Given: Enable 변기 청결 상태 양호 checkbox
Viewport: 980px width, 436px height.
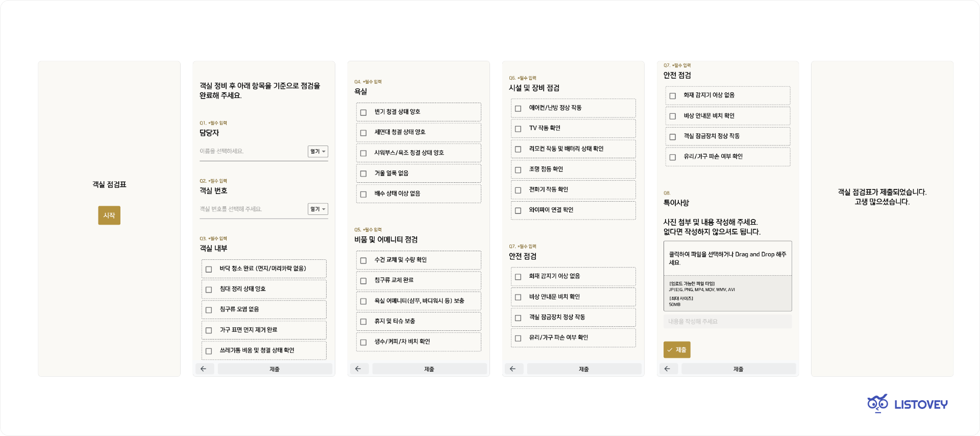Looking at the screenshot, I should pyautogui.click(x=363, y=112).
